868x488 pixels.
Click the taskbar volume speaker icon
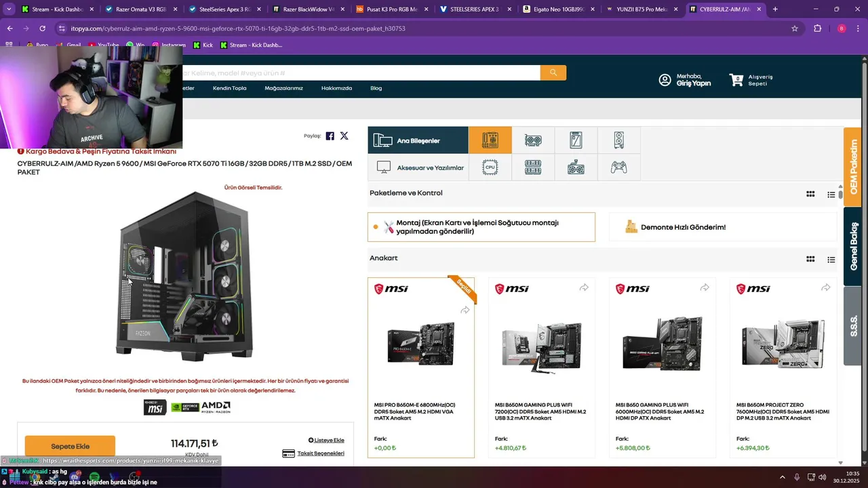tap(821, 477)
